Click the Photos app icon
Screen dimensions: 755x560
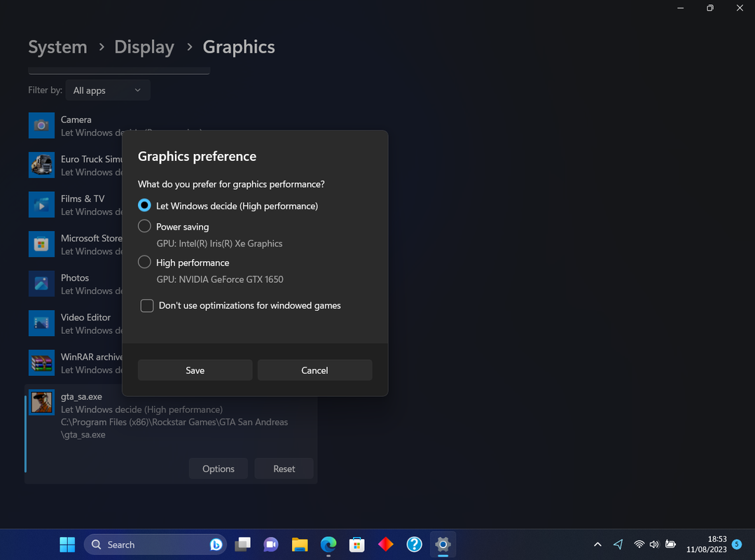[41, 283]
